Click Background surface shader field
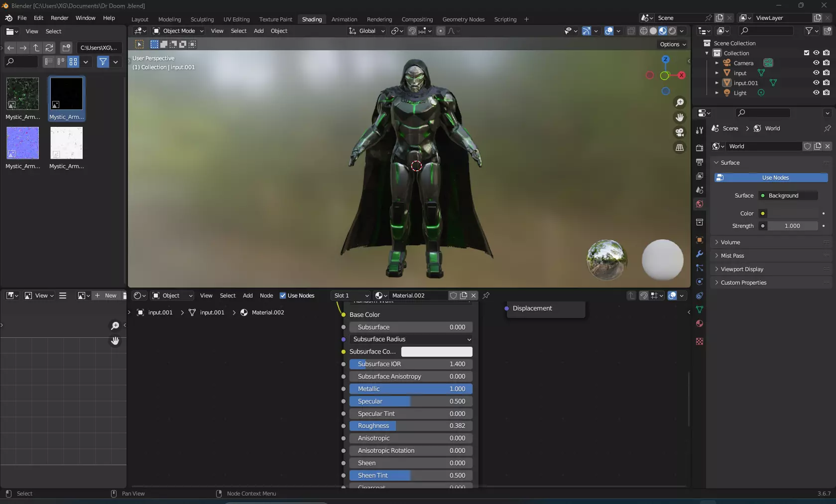This screenshot has width=836, height=504. coord(788,196)
